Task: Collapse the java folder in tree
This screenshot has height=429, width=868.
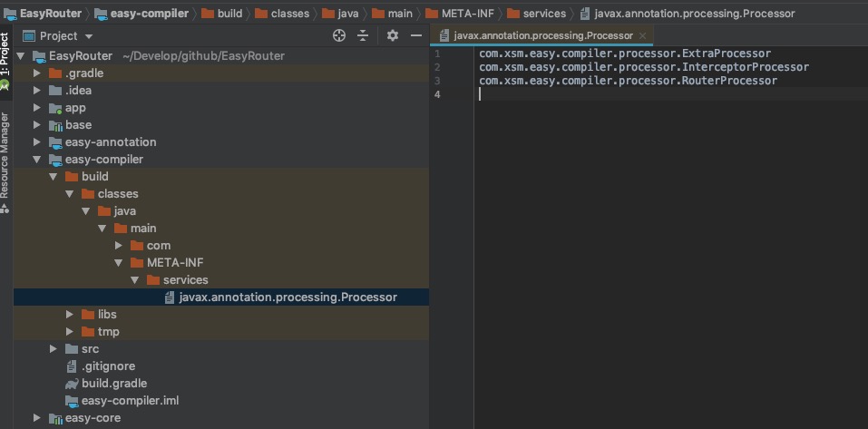Action: tap(86, 211)
